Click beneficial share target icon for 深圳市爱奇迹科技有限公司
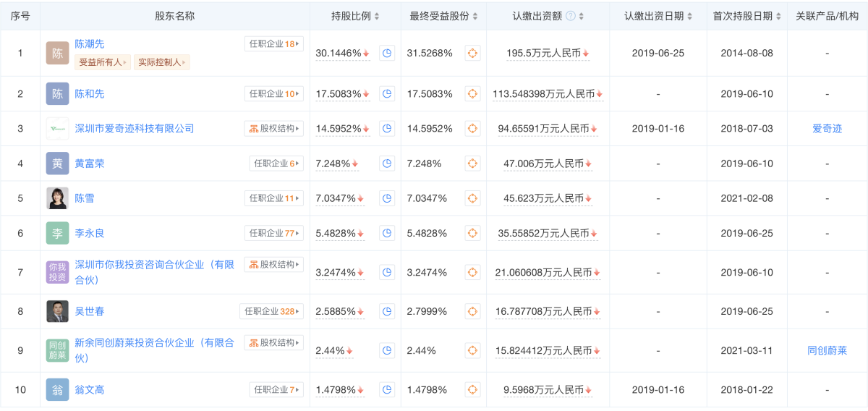Viewport: 868px width, 411px height. point(472,128)
